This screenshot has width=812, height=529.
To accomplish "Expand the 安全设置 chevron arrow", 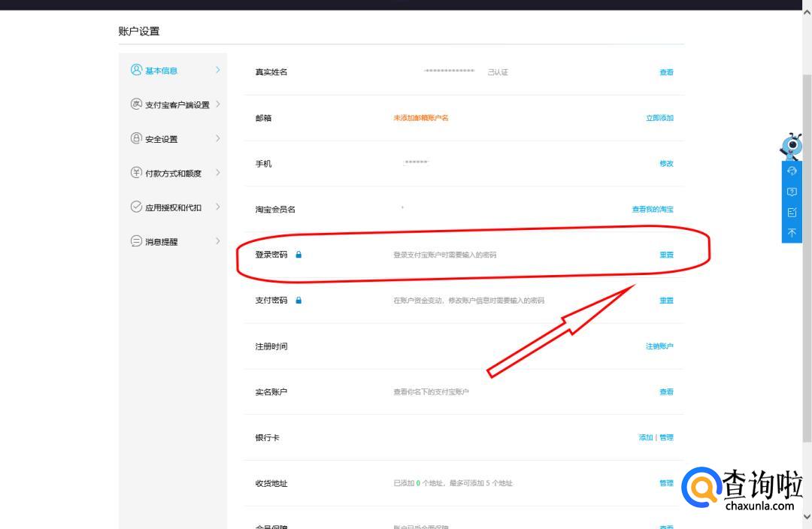I will coord(217,138).
